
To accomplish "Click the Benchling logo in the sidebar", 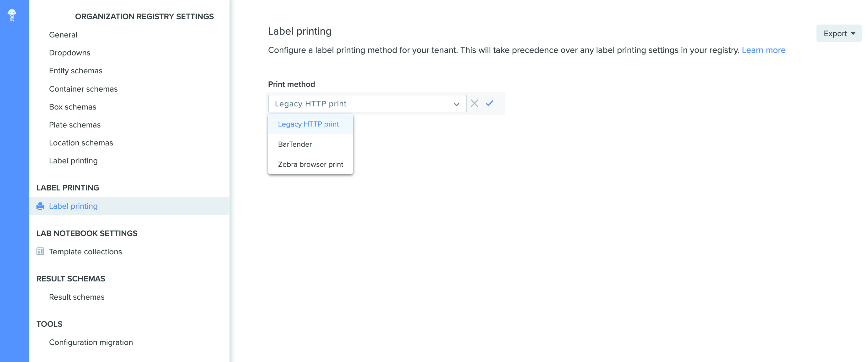I will 12,15.
